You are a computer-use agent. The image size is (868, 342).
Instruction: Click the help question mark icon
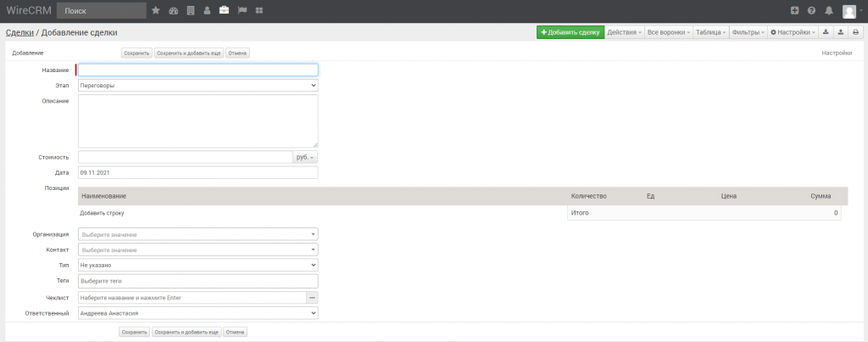pyautogui.click(x=811, y=11)
